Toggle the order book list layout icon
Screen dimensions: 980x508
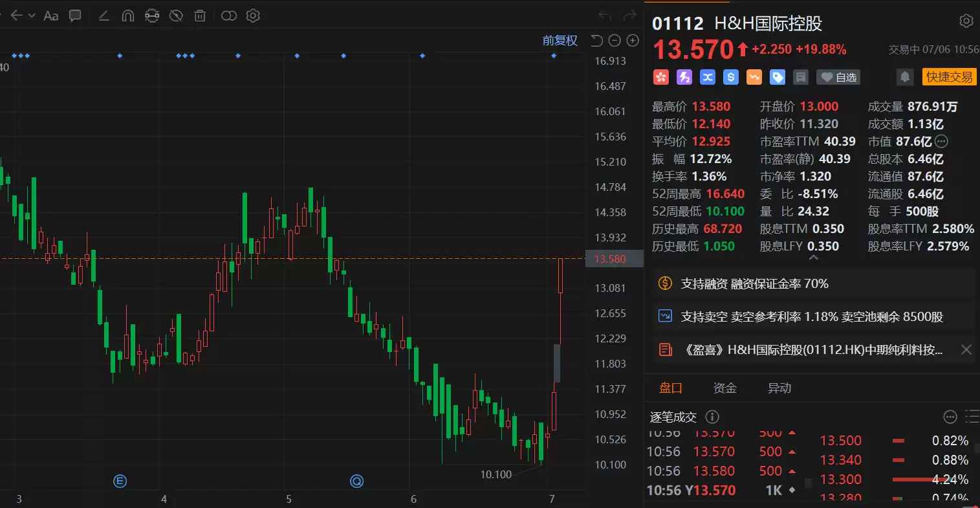pyautogui.click(x=972, y=417)
